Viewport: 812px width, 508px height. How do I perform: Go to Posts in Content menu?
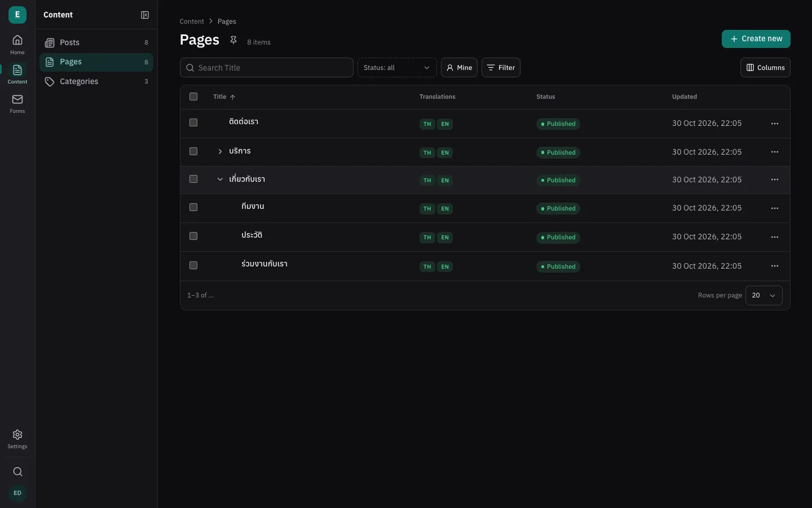tap(96, 42)
